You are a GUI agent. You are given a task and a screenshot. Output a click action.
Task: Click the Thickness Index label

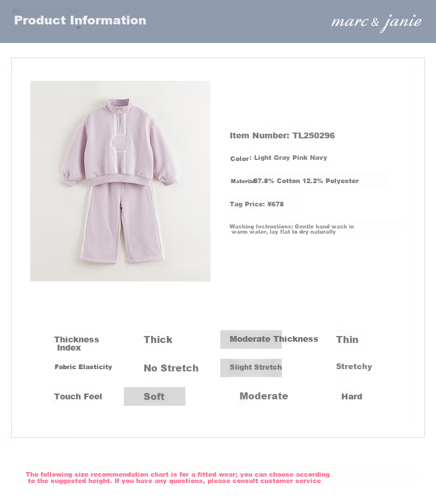coord(77,344)
